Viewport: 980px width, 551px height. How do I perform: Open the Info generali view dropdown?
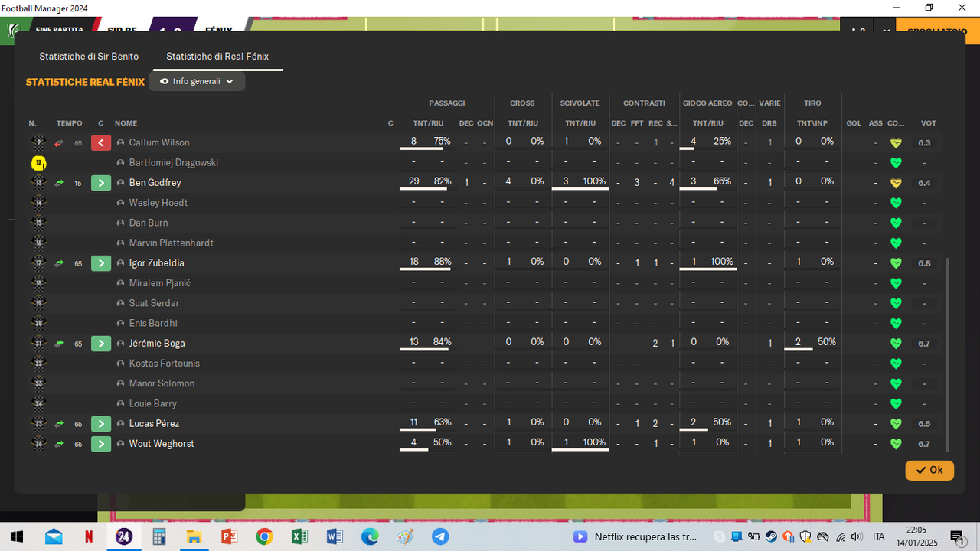(198, 81)
